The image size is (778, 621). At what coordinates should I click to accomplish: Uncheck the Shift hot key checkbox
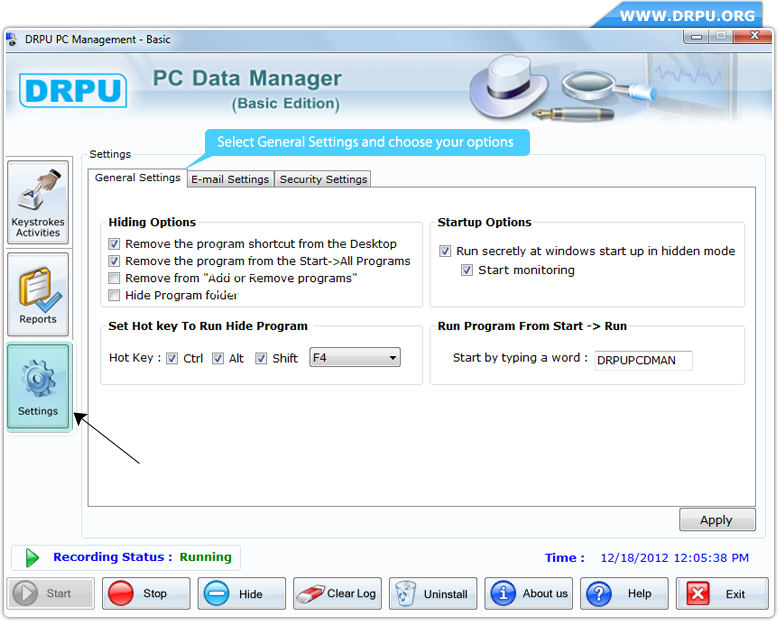261,358
